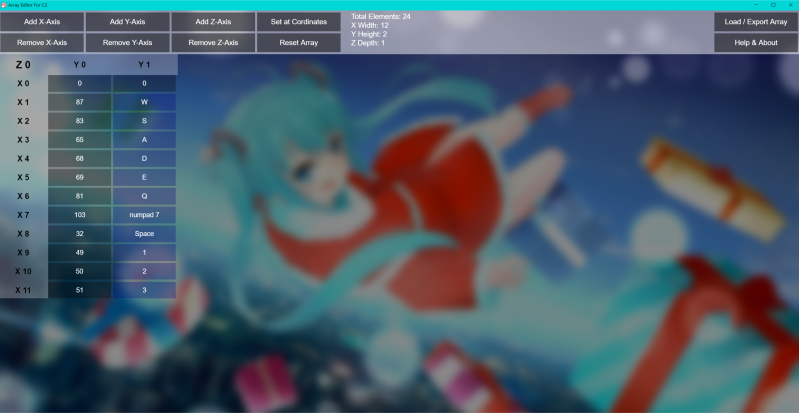Close the Array Editor window
The image size is (799, 413).
coord(790,5)
